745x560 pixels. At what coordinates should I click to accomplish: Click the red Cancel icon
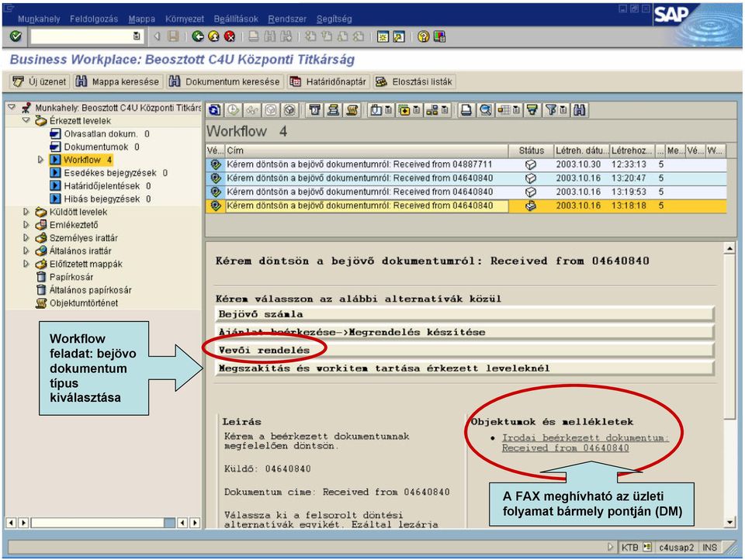click(230, 36)
